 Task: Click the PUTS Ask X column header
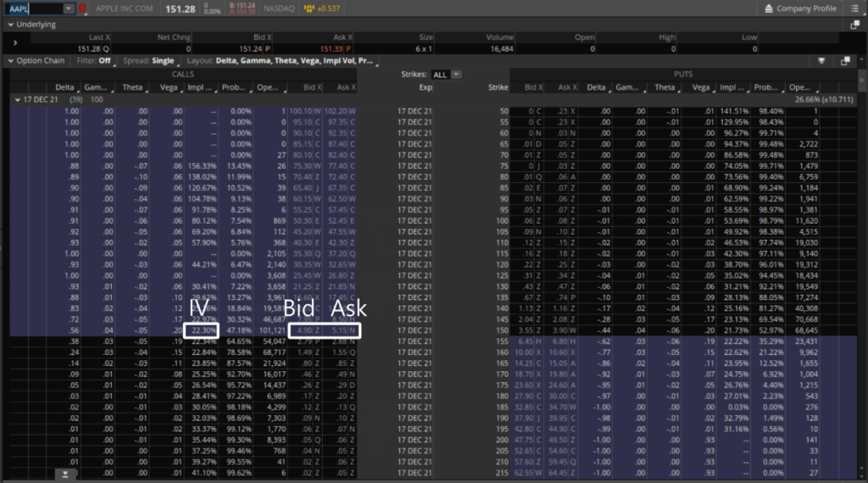(567, 87)
